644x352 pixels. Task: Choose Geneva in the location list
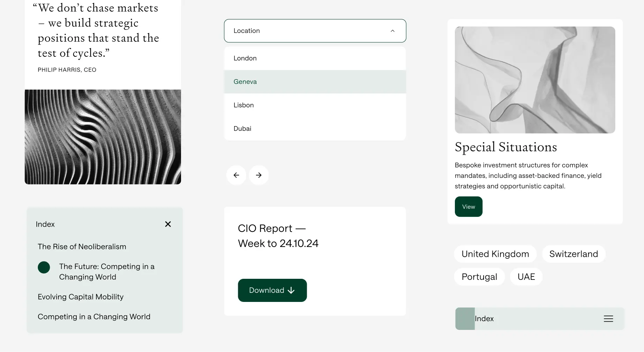[x=245, y=82]
